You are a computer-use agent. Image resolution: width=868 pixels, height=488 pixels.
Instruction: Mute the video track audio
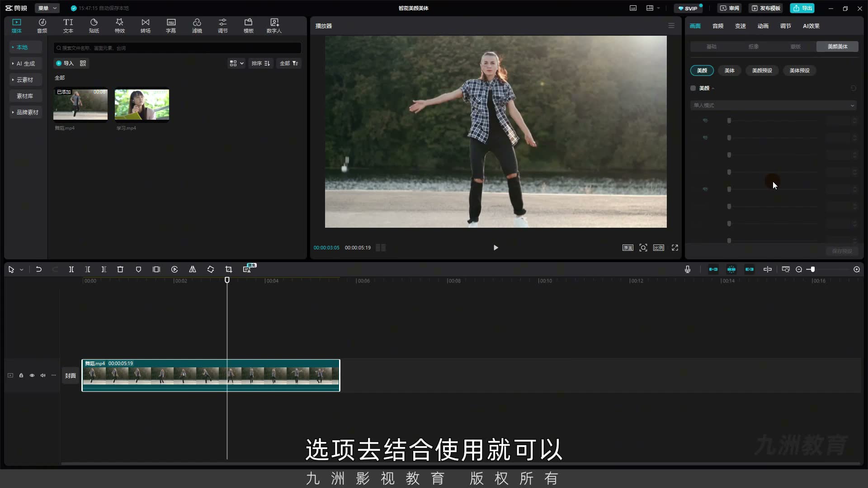click(x=43, y=375)
